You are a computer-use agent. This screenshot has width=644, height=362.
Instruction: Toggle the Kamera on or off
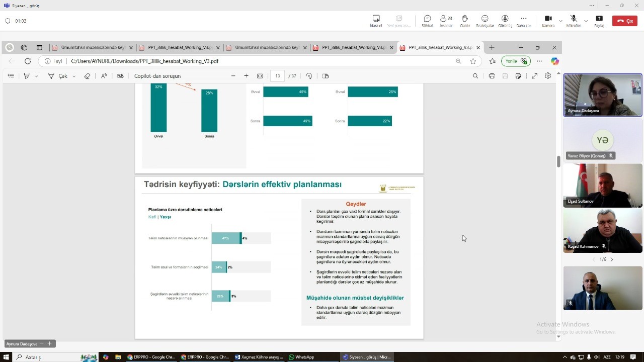[548, 21]
